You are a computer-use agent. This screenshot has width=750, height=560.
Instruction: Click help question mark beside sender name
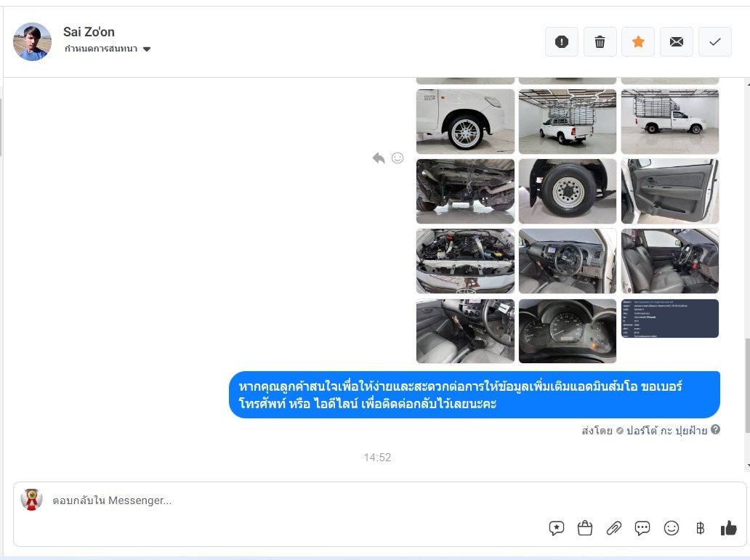tap(716, 429)
